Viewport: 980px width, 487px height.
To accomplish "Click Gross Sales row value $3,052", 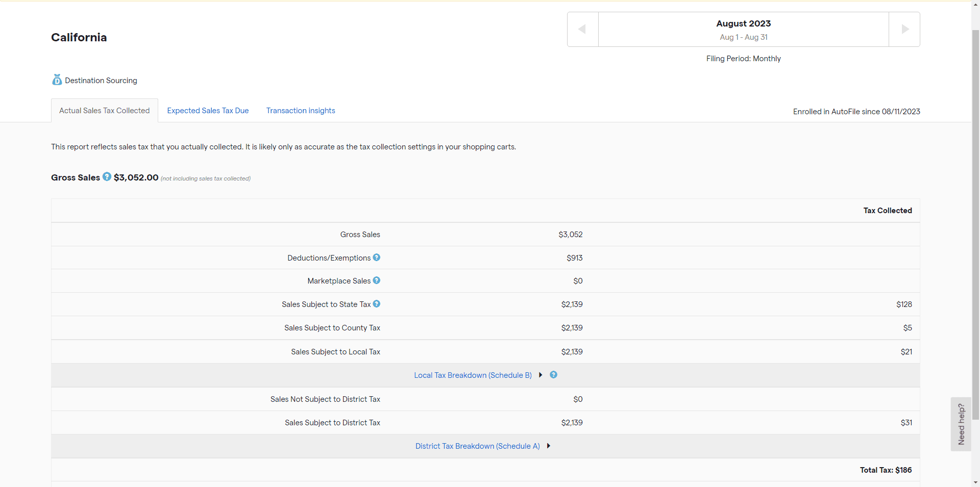I will pos(571,235).
